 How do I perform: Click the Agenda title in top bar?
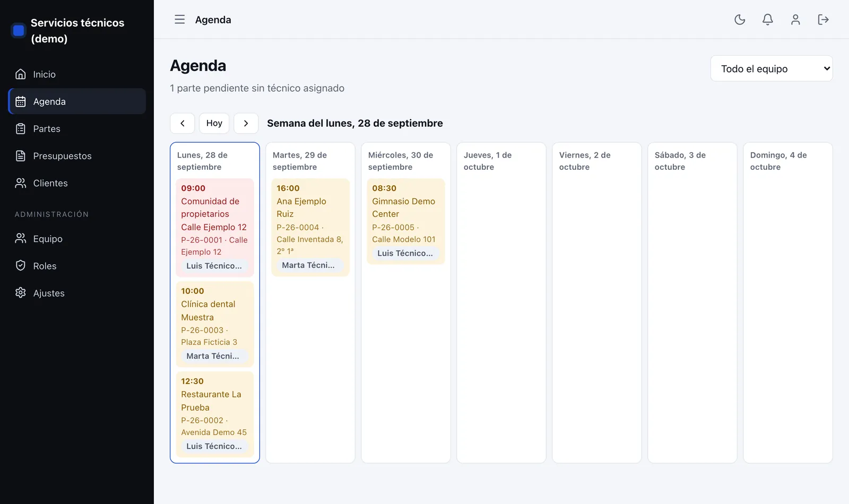pyautogui.click(x=213, y=20)
